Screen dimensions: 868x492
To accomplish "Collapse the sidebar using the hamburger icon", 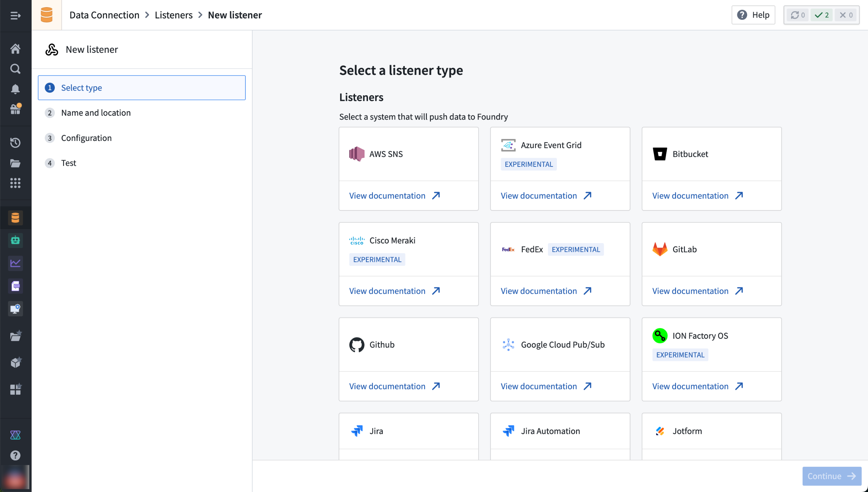I will [x=15, y=15].
